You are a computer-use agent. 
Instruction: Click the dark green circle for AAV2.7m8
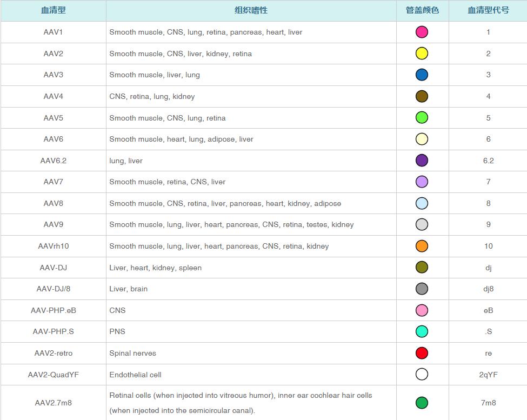422,403
